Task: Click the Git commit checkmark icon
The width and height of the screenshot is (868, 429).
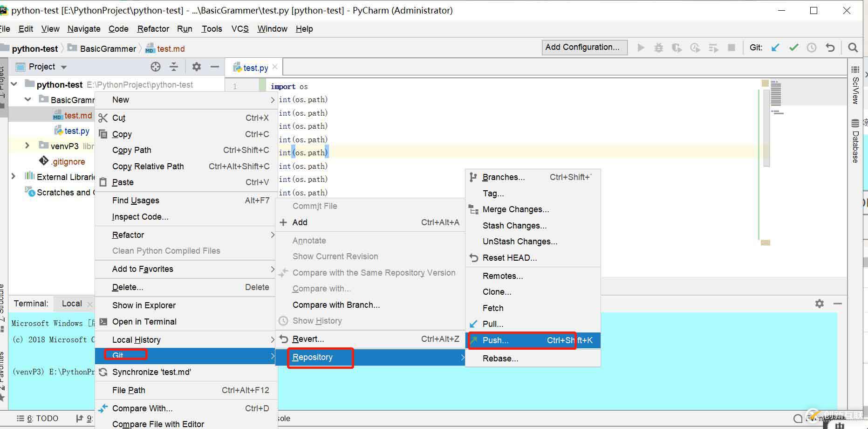Action: coord(793,48)
